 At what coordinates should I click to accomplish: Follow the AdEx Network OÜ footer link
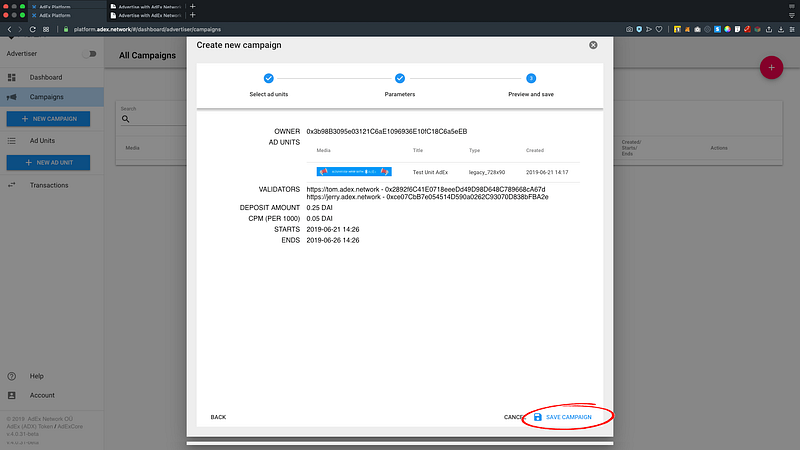[50, 419]
